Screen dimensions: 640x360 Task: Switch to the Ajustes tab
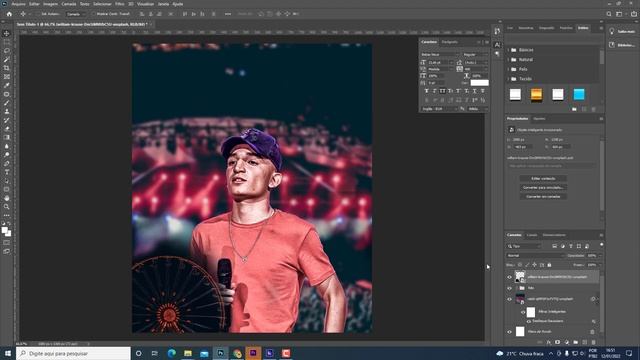tap(539, 119)
